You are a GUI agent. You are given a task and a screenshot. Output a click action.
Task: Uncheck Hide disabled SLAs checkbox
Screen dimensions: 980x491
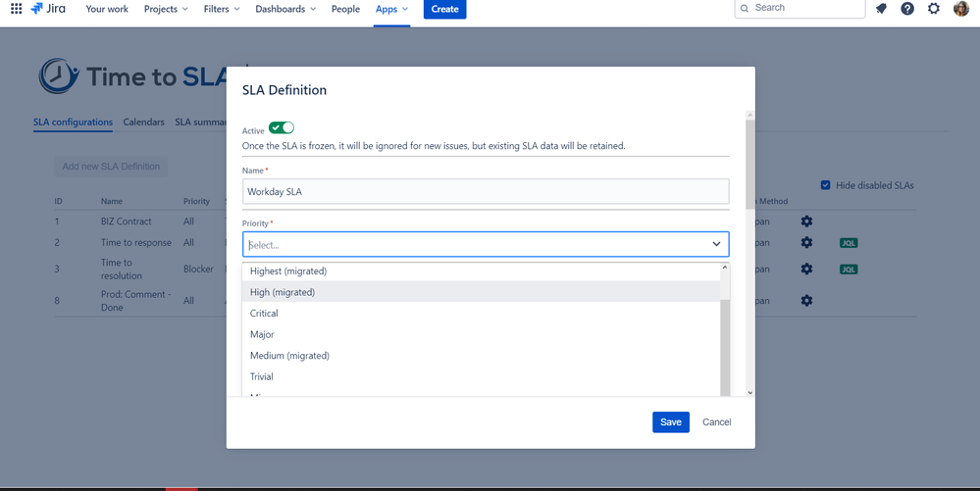tap(825, 185)
